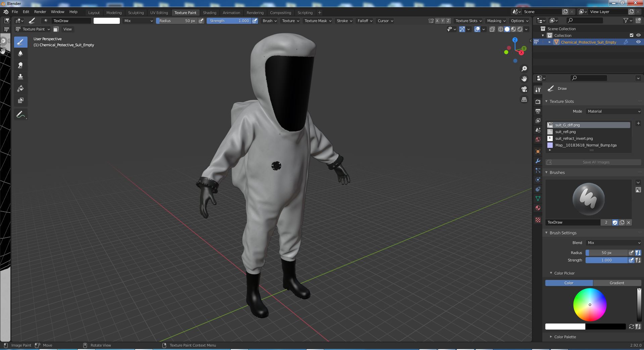644x350 pixels.
Task: Select the Smear tool
Action: pos(20,65)
